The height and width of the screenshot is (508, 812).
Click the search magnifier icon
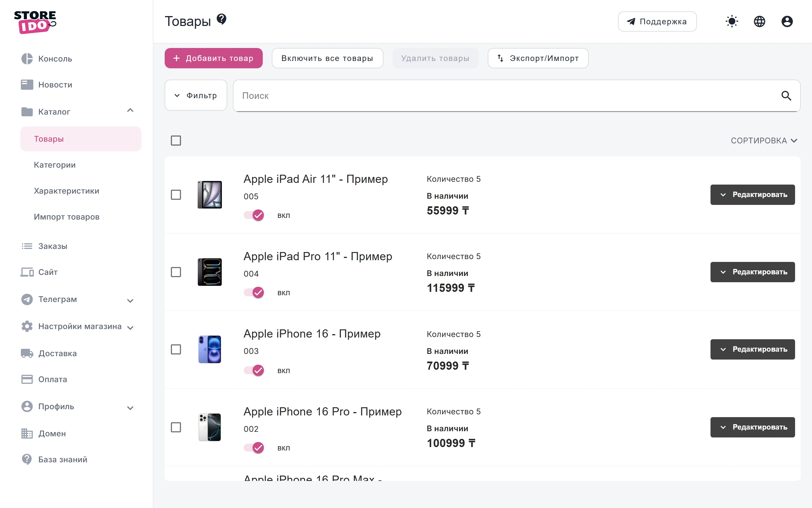[786, 96]
